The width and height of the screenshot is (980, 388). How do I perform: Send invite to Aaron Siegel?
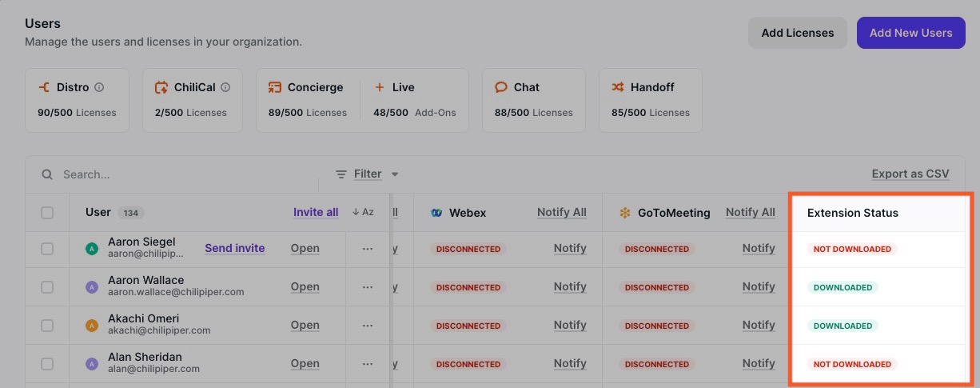click(234, 248)
